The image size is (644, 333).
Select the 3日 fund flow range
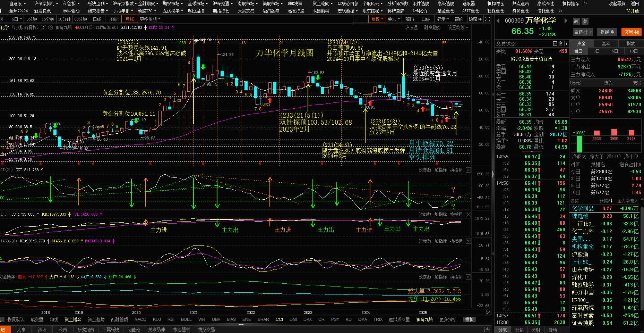596,51
